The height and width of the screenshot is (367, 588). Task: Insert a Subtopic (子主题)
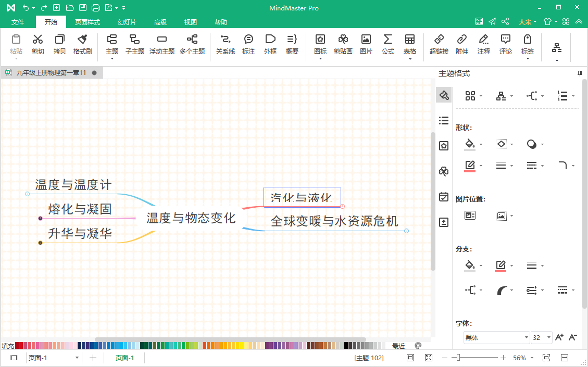(134, 44)
